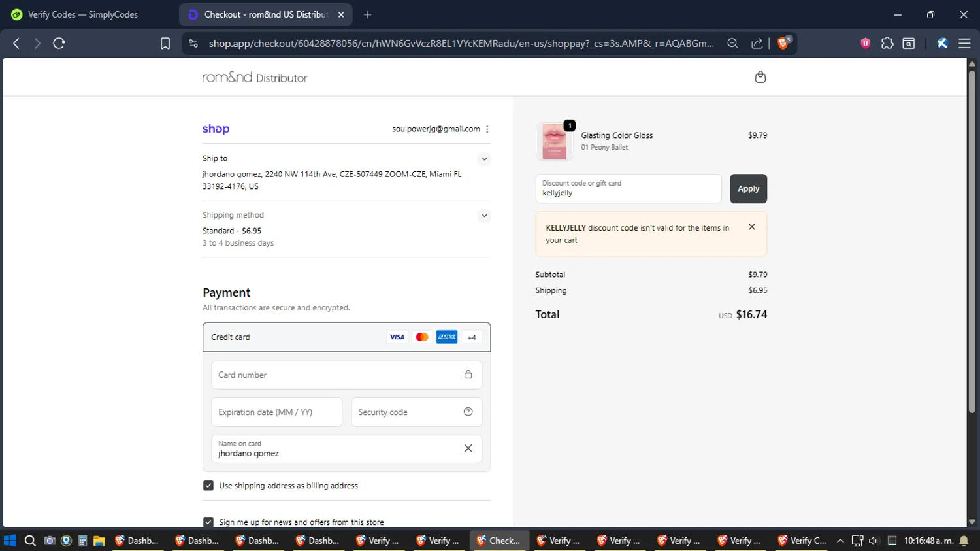This screenshot has width=980, height=551.
Task: Clear the name on card field
Action: pos(468,448)
